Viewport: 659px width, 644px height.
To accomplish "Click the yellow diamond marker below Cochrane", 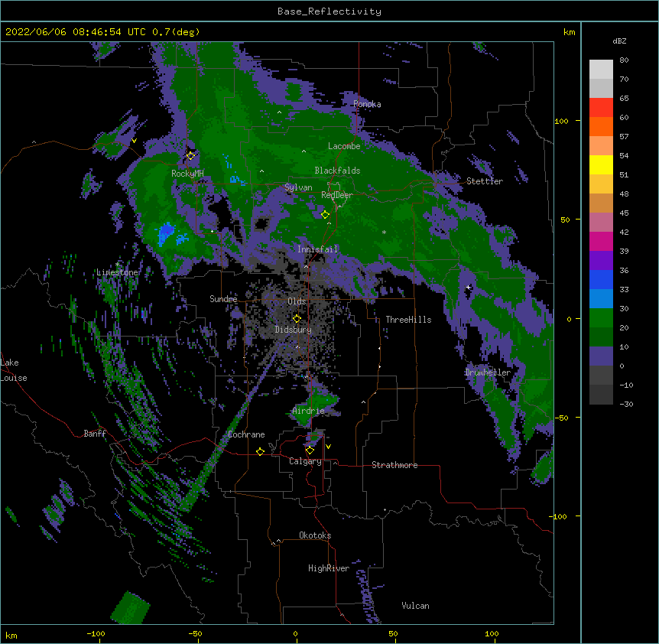I will [x=260, y=451].
